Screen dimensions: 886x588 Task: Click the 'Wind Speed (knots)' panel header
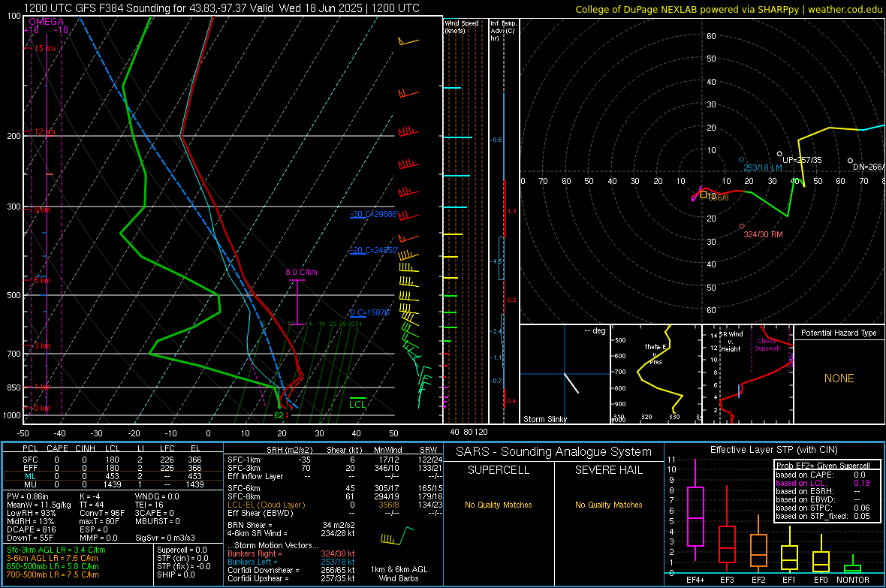pos(461,26)
